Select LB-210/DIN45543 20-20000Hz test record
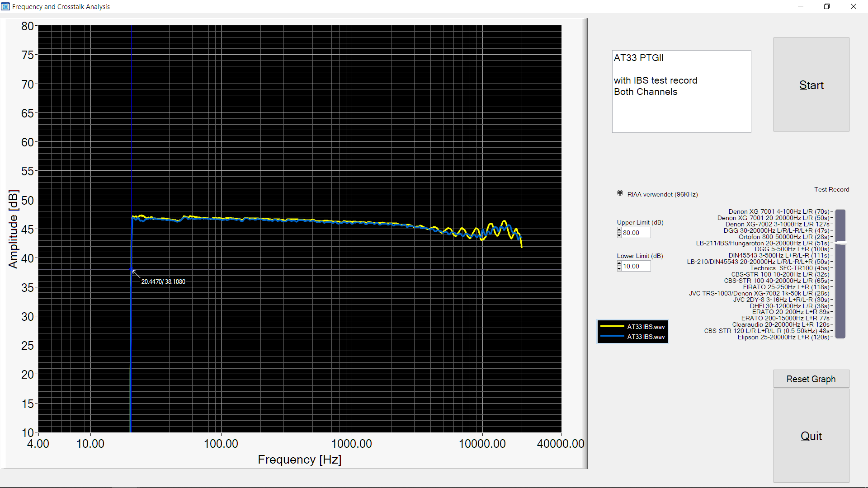Screen dimensions: 868x488 759,262
